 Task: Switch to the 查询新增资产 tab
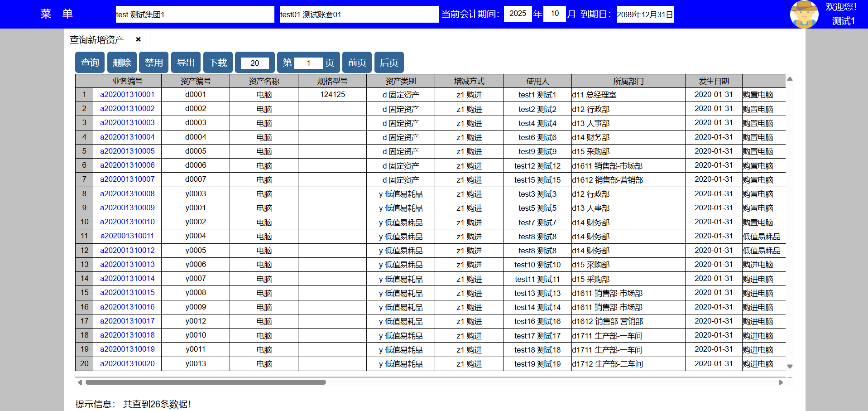[97, 40]
